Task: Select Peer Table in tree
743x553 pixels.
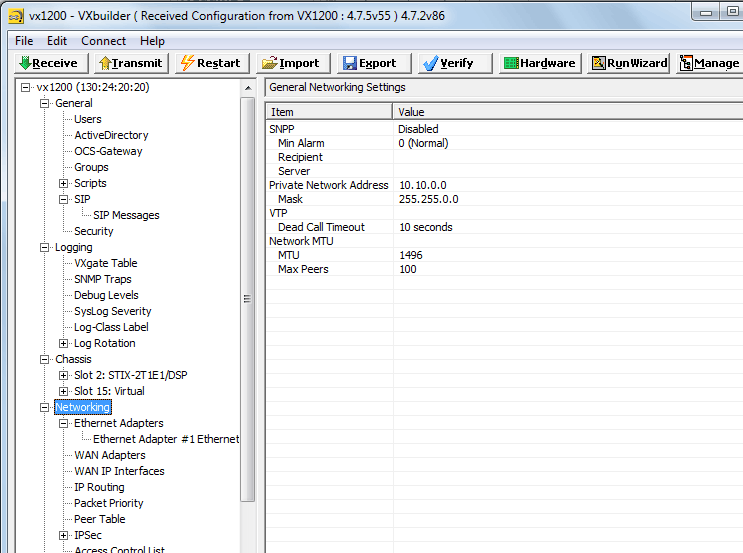Action: [99, 519]
